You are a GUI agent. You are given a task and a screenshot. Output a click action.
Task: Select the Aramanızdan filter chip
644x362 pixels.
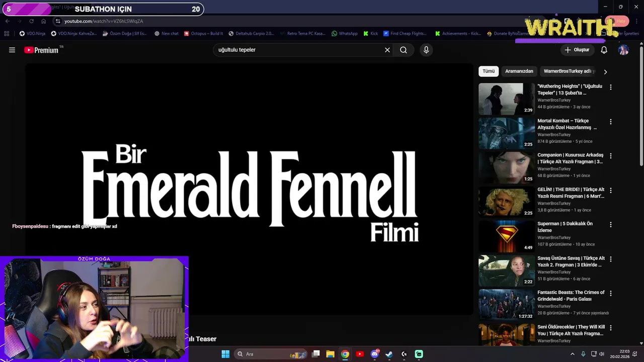coord(519,71)
